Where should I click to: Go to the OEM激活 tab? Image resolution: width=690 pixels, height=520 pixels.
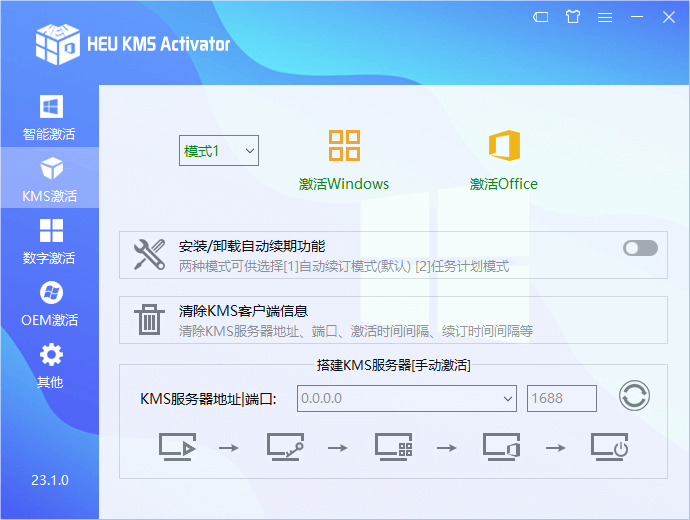point(49,304)
